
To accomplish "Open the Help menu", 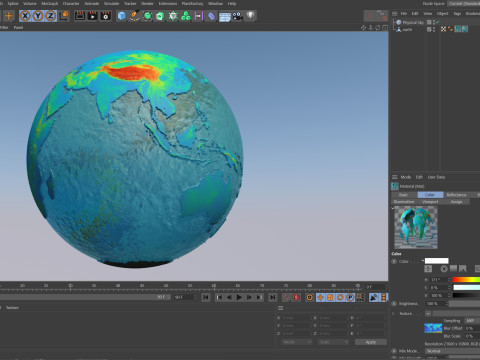I will [x=232, y=3].
